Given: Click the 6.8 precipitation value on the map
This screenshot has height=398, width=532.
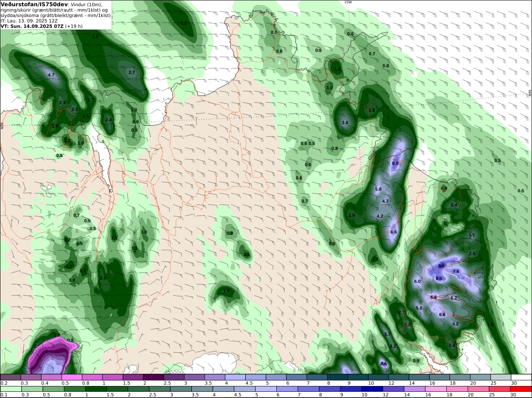Looking at the screenshot, I should click(442, 314).
